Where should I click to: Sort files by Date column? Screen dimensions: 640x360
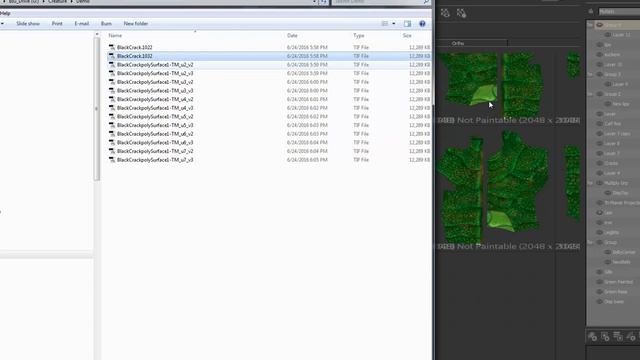pyautogui.click(x=292, y=36)
